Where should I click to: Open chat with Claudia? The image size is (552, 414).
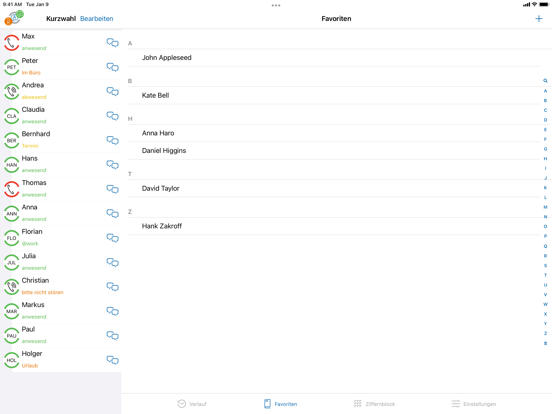click(113, 116)
